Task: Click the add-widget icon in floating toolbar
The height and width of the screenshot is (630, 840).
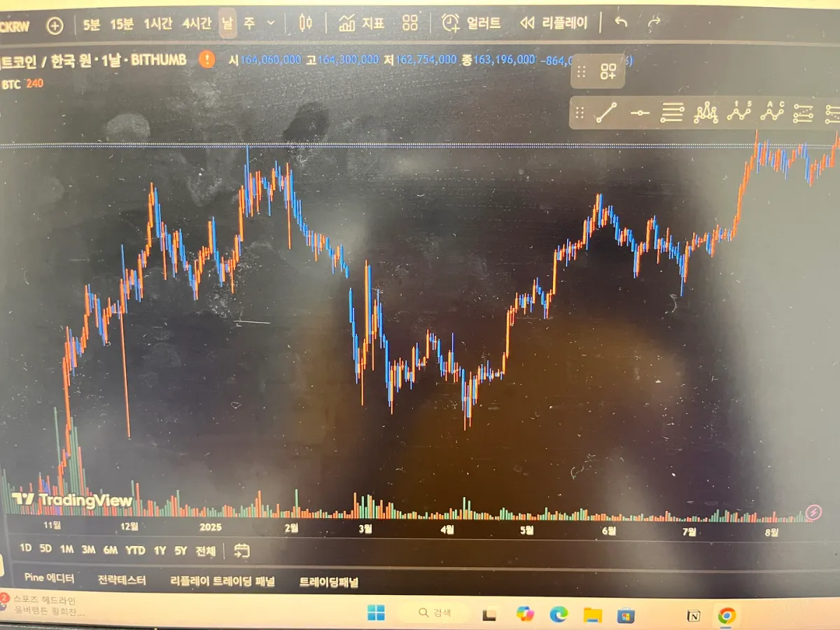Action: coord(608,71)
